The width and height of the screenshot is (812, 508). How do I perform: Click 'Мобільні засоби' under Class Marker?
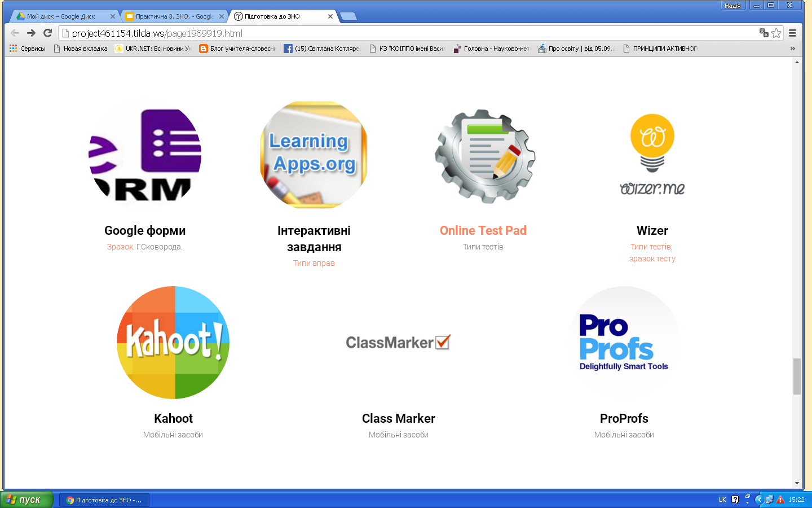click(x=399, y=435)
